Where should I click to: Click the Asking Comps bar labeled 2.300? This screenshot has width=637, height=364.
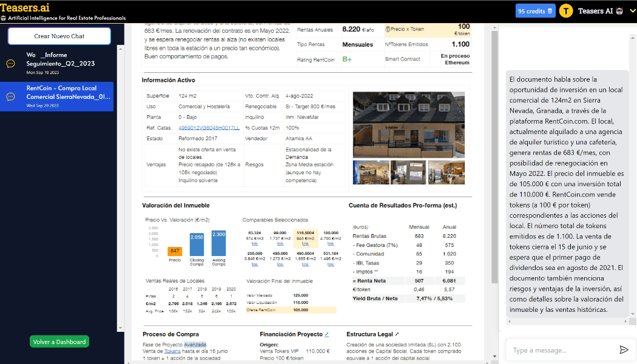coord(218,243)
